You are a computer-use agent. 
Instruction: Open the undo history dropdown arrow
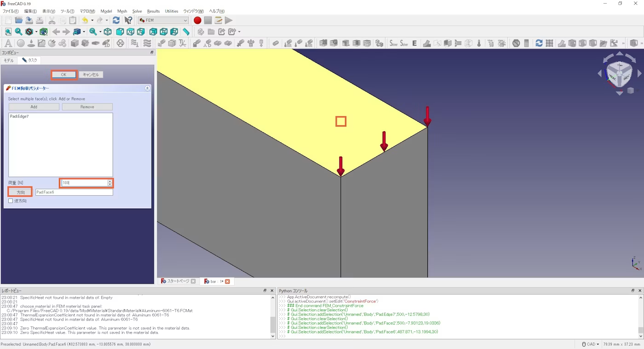point(92,20)
